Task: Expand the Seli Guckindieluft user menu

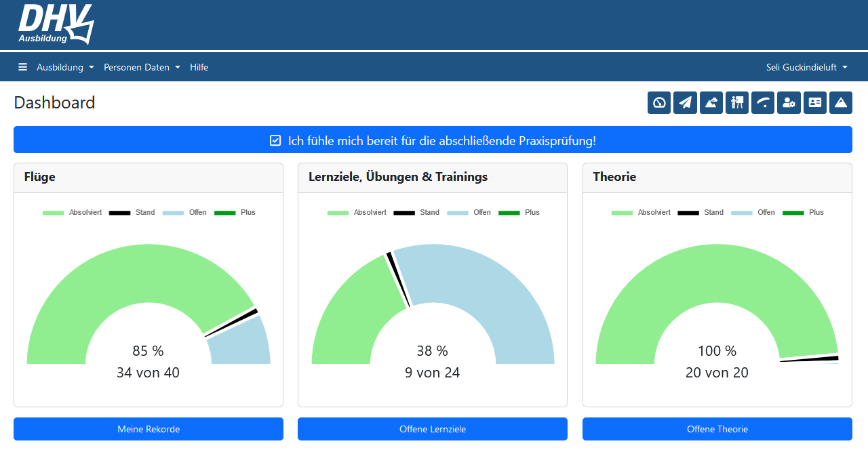Action: [807, 67]
